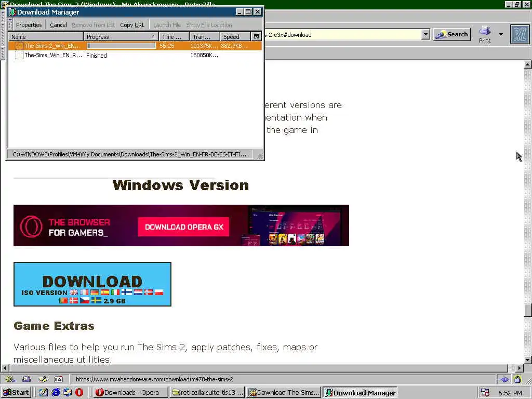Click the 101375K transferred value
Screen dimensions: 532x399
click(x=204, y=46)
